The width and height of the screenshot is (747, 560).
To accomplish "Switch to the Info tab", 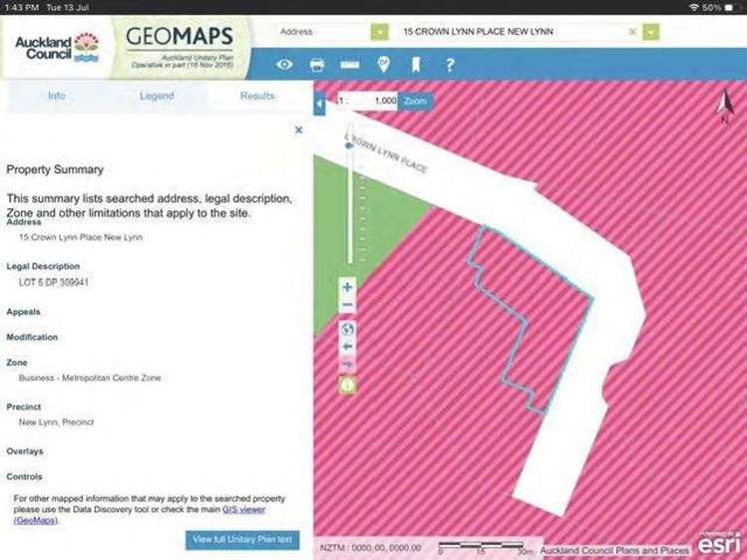I will [x=57, y=96].
